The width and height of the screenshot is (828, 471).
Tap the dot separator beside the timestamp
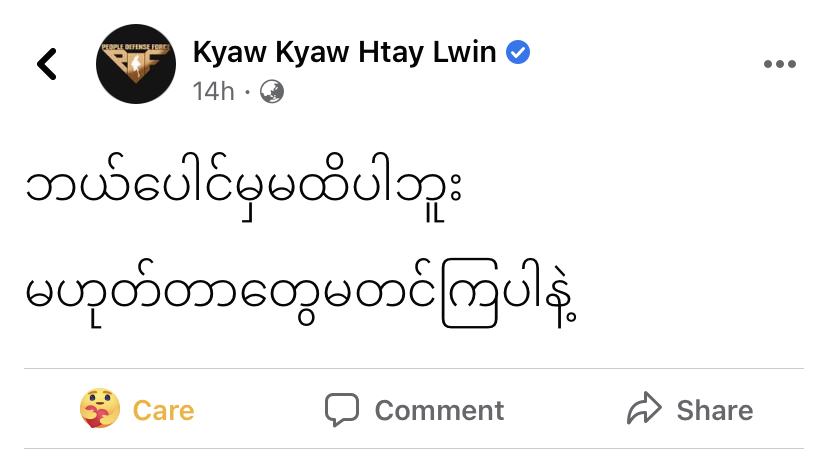tap(247, 92)
